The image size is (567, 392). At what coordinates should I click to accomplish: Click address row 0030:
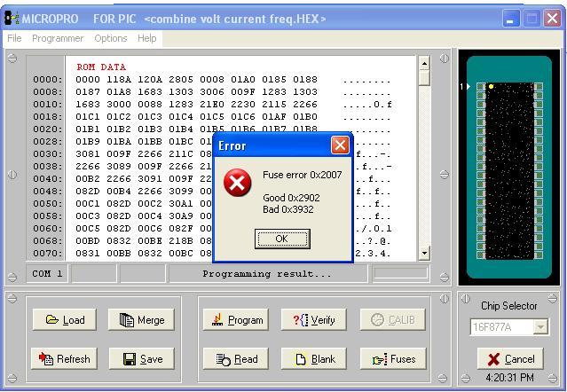point(48,154)
